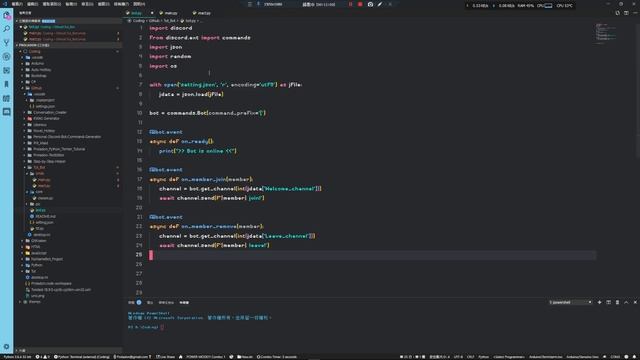Open the File menu in menu bar
This screenshot has width=640, height=360.
(17, 4)
